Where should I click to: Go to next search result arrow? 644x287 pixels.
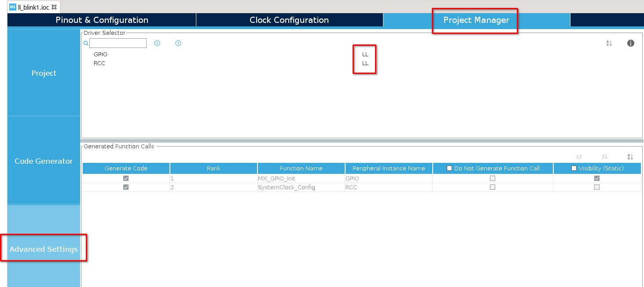click(178, 43)
